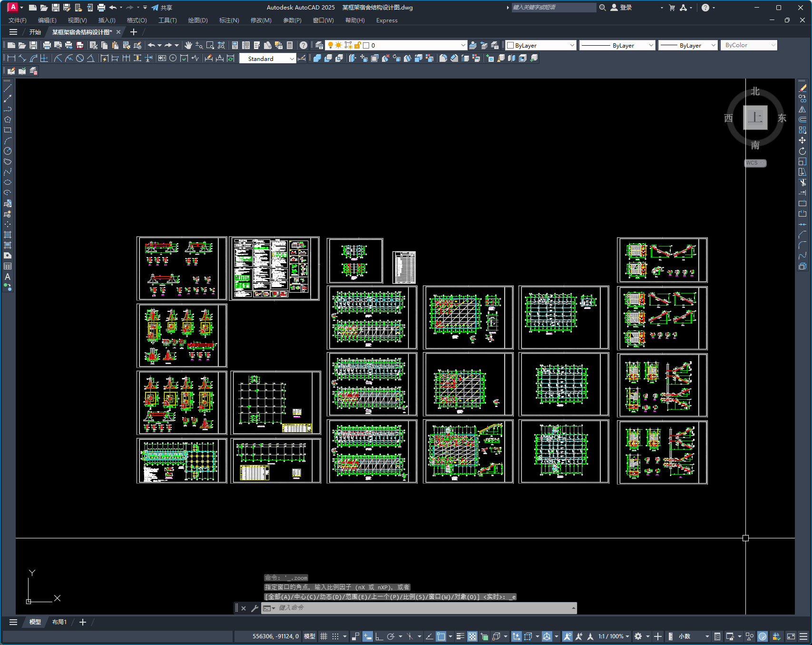Toggle hardware acceleration icon
This screenshot has height=645, width=812.
point(763,636)
